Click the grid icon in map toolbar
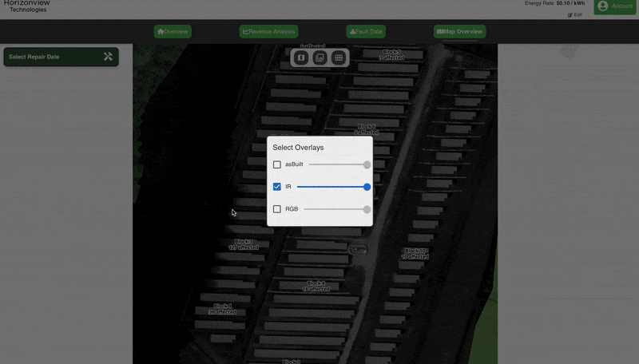This screenshot has width=639, height=364. pyautogui.click(x=339, y=57)
